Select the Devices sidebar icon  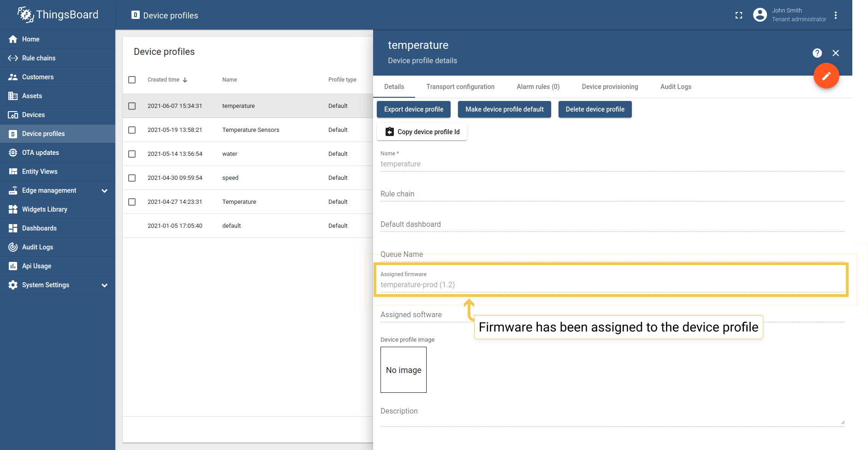click(x=12, y=114)
